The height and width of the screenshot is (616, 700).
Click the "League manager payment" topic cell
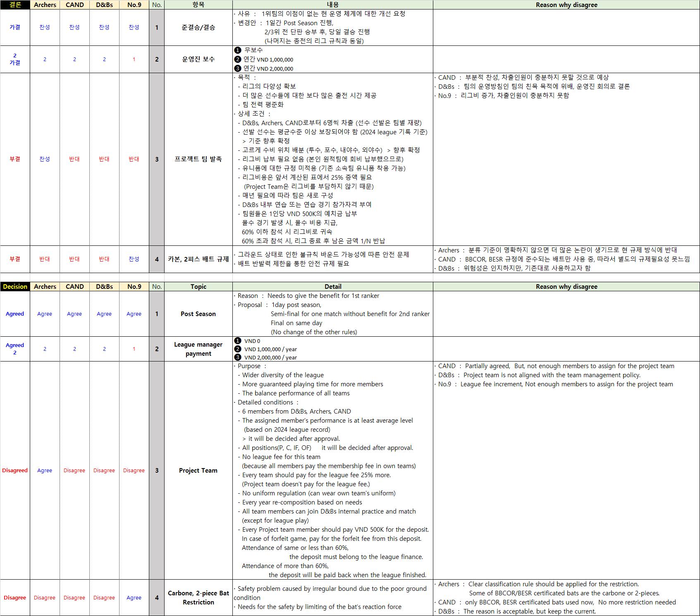point(198,349)
